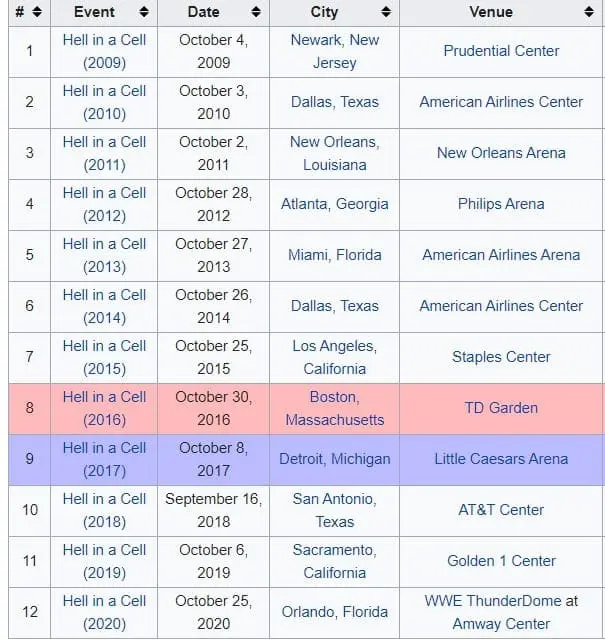605x641 pixels.
Task: Click sort arrows in City column header
Action: click(386, 13)
